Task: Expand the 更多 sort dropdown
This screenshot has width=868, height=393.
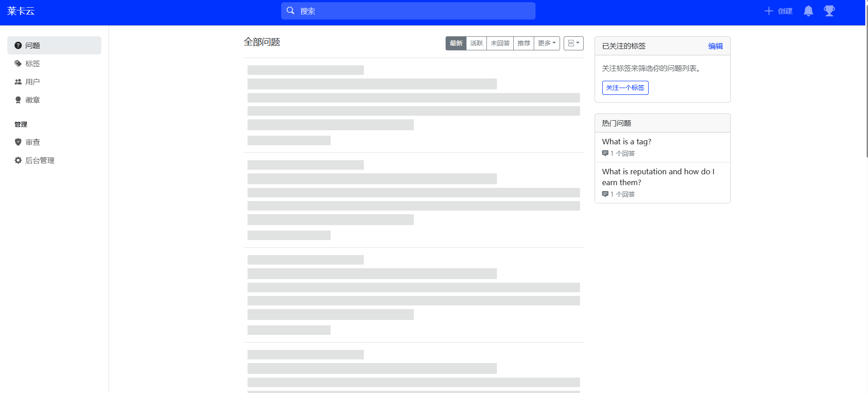Action: coord(547,43)
